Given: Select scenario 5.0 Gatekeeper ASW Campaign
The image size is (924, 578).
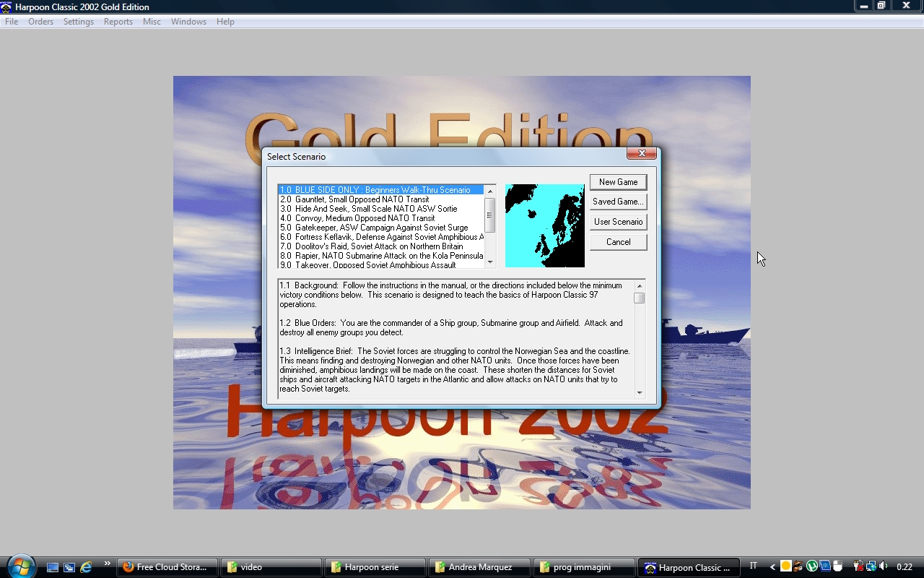Looking at the screenshot, I should tap(381, 228).
